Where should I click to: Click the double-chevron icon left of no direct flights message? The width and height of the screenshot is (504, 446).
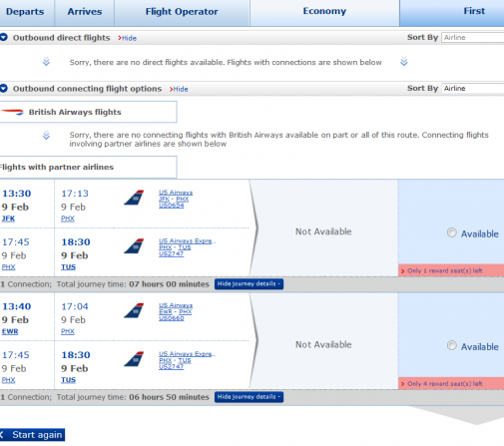coord(46,62)
